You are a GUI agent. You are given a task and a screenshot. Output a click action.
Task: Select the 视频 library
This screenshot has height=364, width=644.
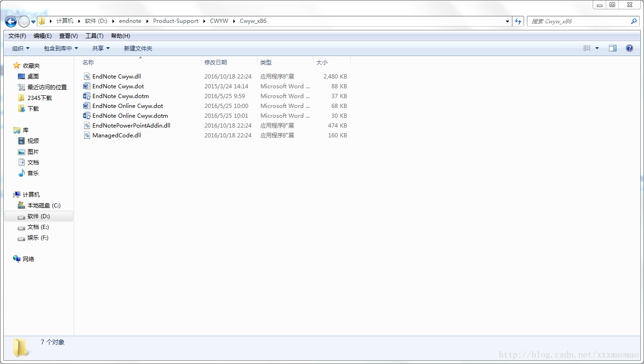pos(33,141)
